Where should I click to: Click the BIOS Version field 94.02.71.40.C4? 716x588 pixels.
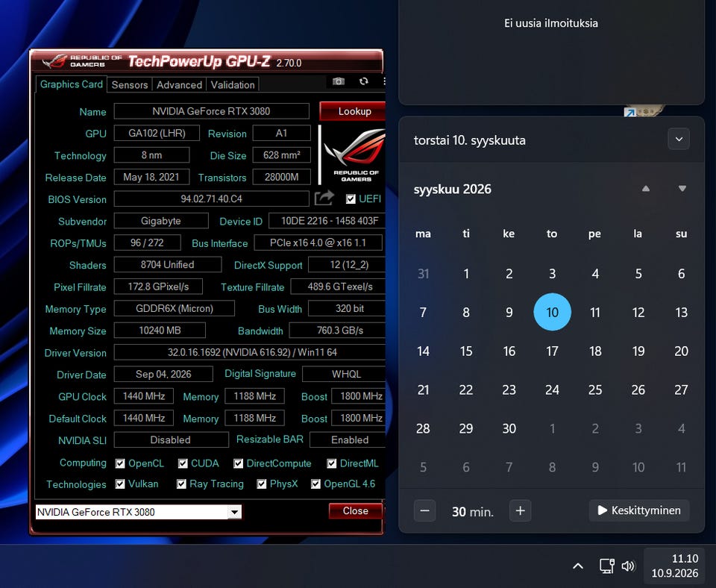[211, 198]
